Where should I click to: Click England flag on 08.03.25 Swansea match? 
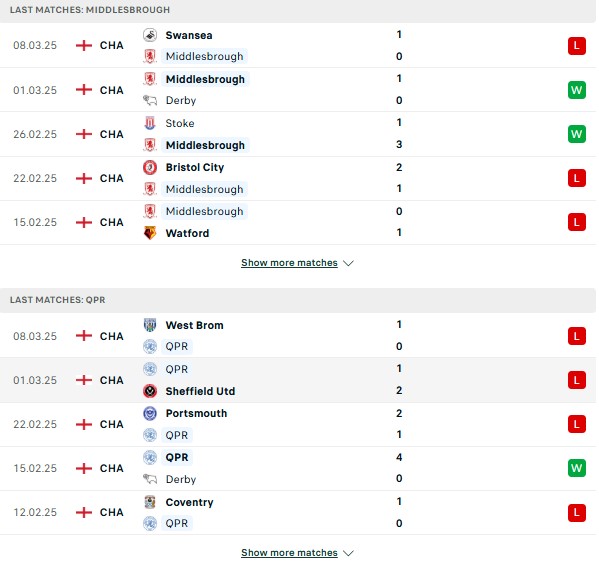pos(84,45)
